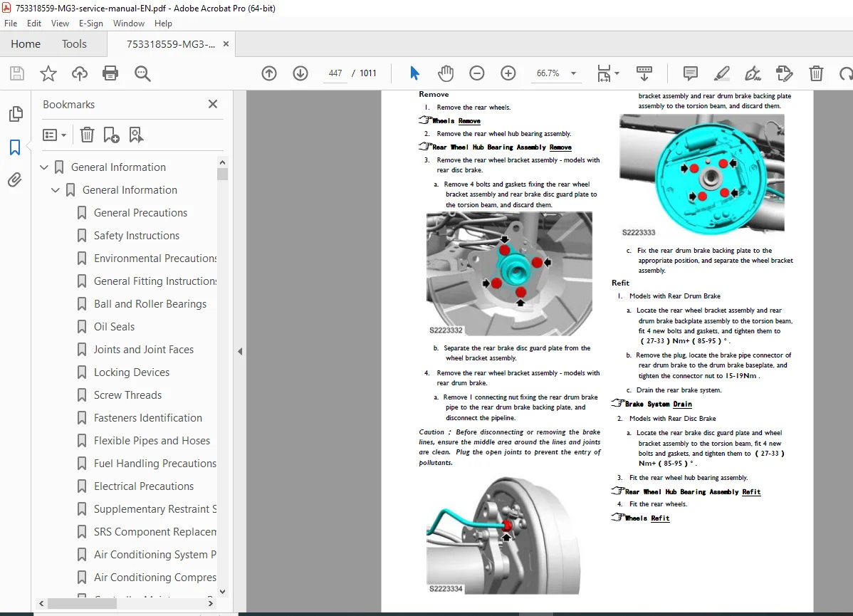The height and width of the screenshot is (616, 853).
Task: Collapse nested General Information bookmark
Action: click(56, 190)
